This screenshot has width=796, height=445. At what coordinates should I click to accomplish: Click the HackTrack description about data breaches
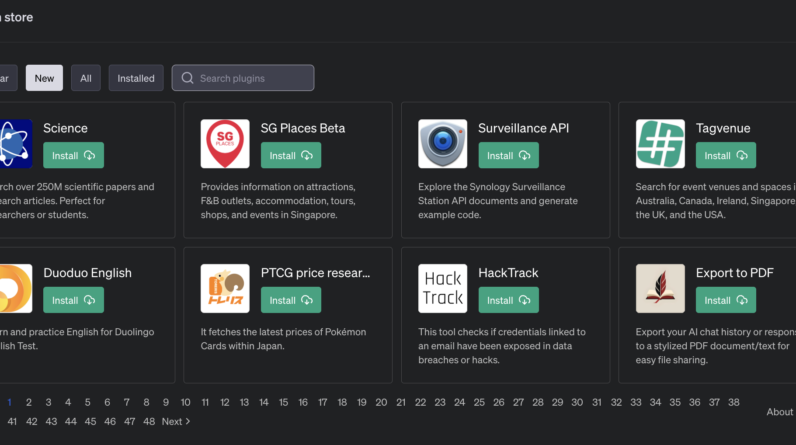pyautogui.click(x=502, y=346)
